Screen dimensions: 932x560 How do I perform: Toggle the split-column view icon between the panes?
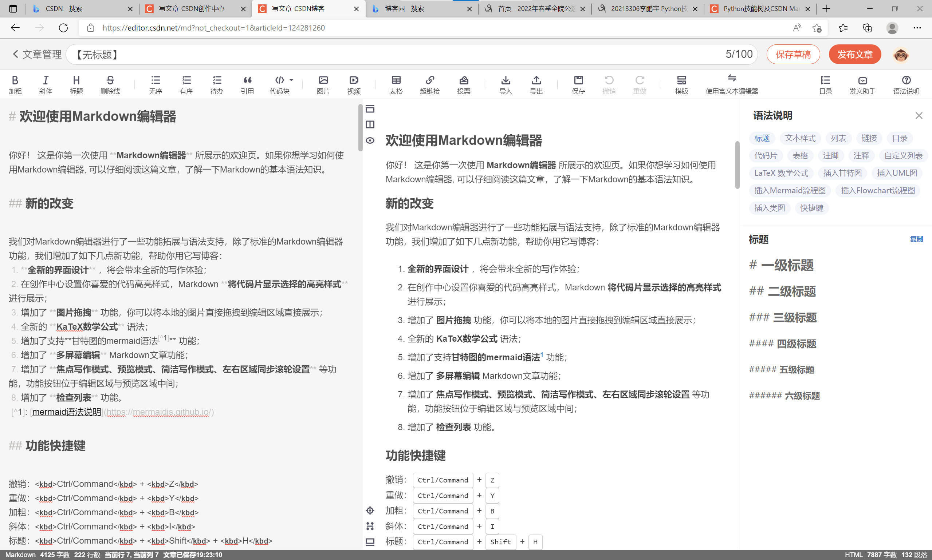pyautogui.click(x=370, y=124)
